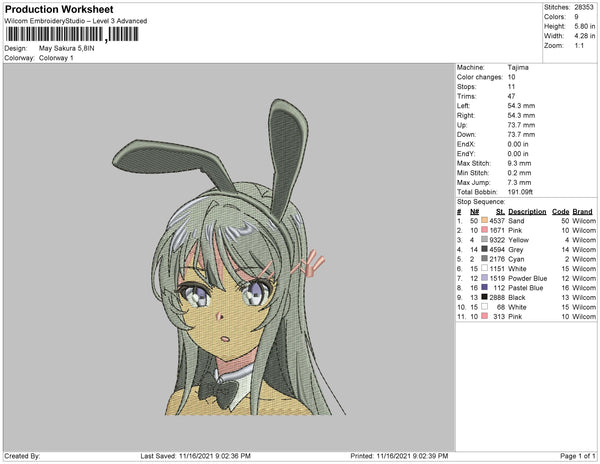Click the dark swatch beside 4594 Grey
The height and width of the screenshot is (464, 600).
(x=484, y=249)
